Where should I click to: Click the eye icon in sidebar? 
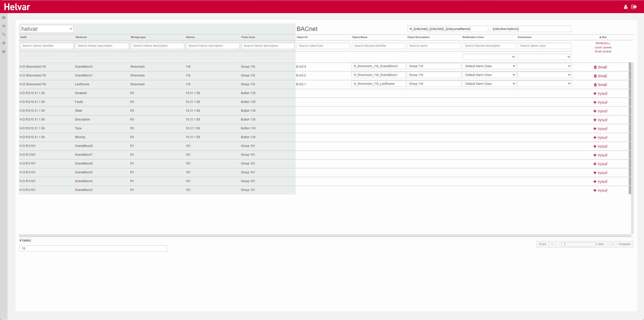(x=4, y=26)
